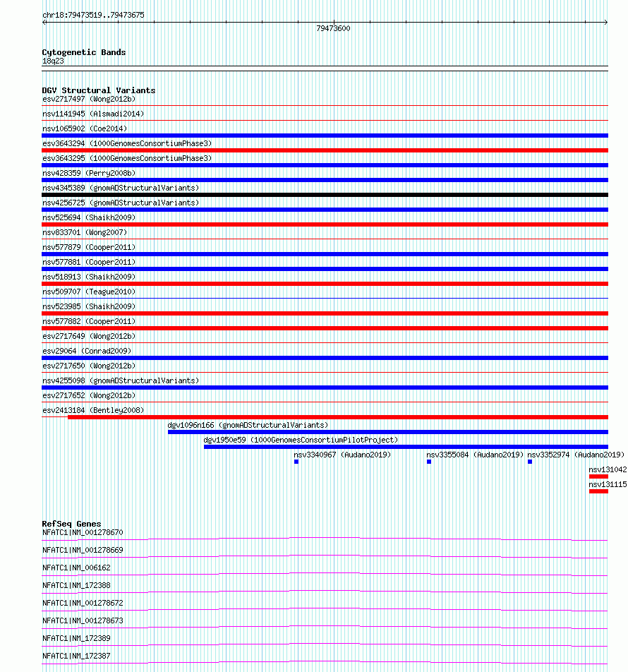Select nsv428359 (Perry2008b) entry
Image resolution: width=628 pixels, height=672 pixels.
[x=89, y=173]
